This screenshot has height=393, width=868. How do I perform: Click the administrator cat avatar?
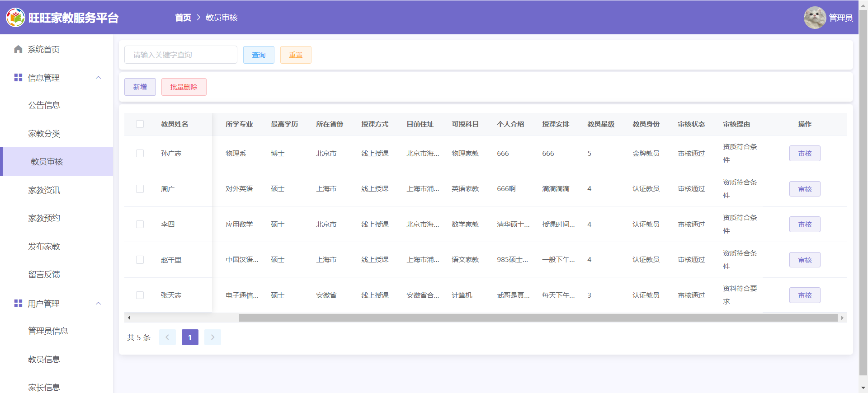(815, 18)
